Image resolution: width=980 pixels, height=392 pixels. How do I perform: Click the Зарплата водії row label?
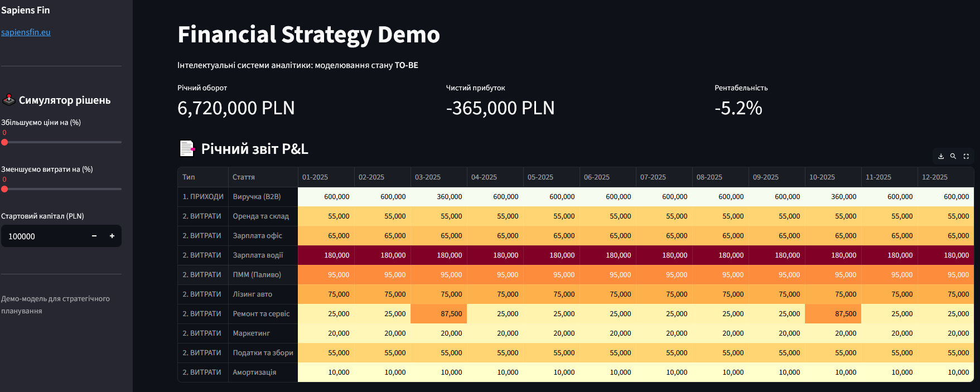pos(262,255)
